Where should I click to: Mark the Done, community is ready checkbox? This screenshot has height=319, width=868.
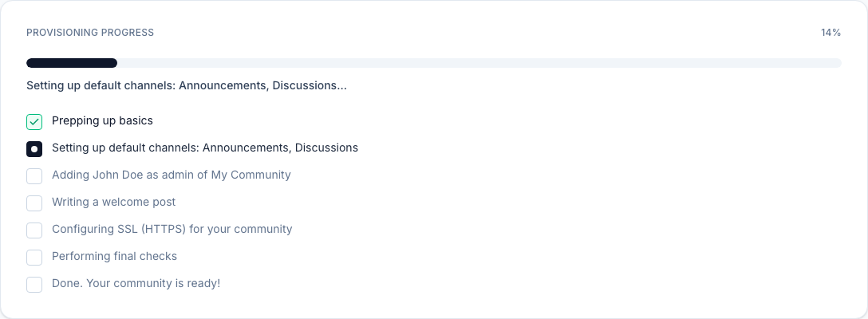pyautogui.click(x=34, y=285)
